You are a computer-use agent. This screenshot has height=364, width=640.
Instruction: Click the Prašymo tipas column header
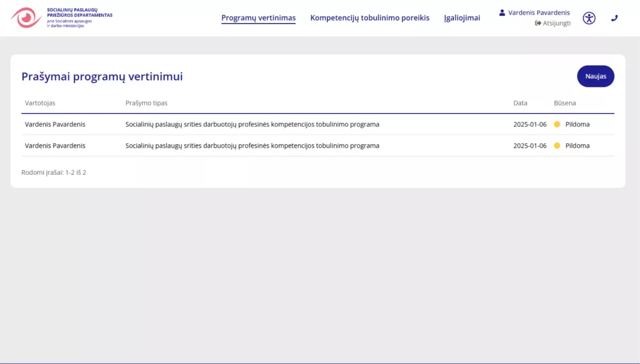[146, 103]
